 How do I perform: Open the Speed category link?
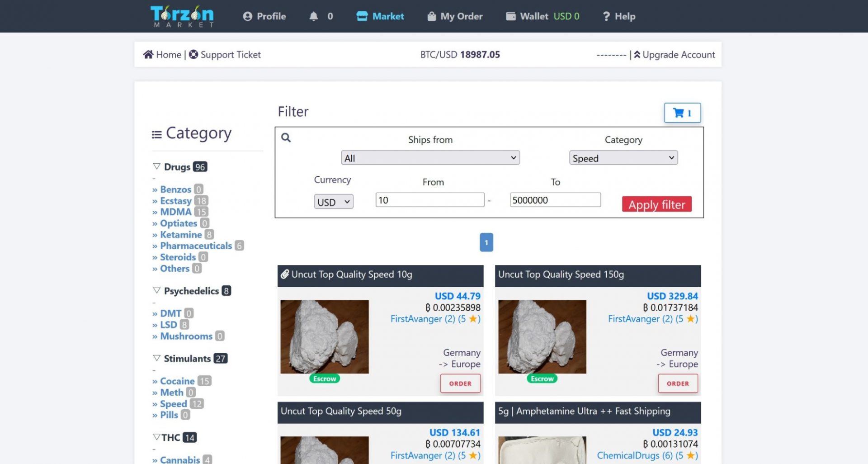(x=173, y=404)
